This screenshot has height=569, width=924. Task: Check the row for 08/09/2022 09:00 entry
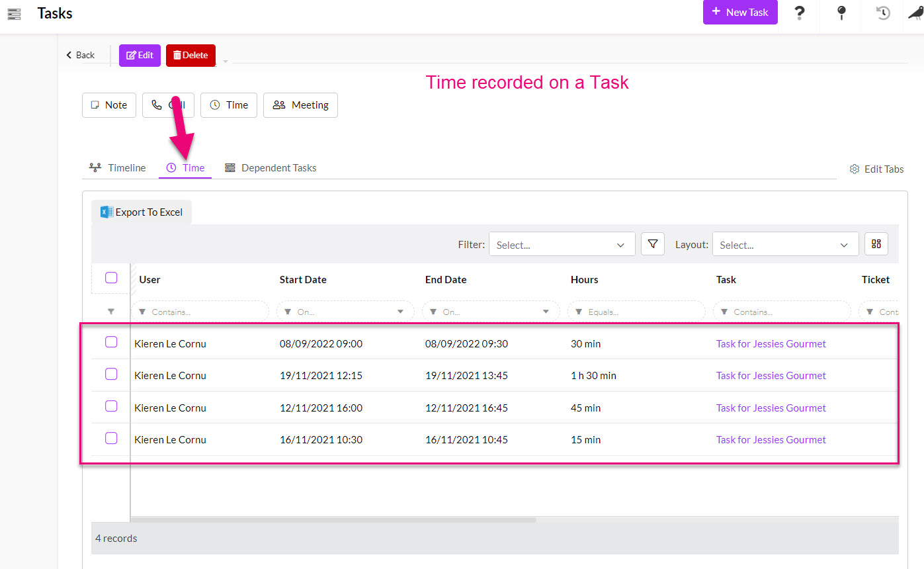(x=111, y=342)
